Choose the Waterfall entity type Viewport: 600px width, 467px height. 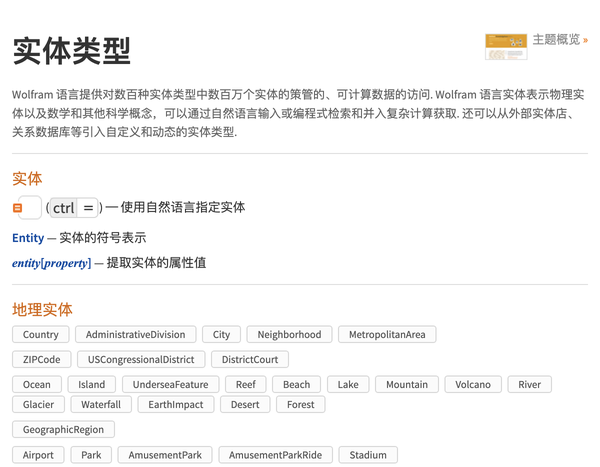(x=101, y=405)
